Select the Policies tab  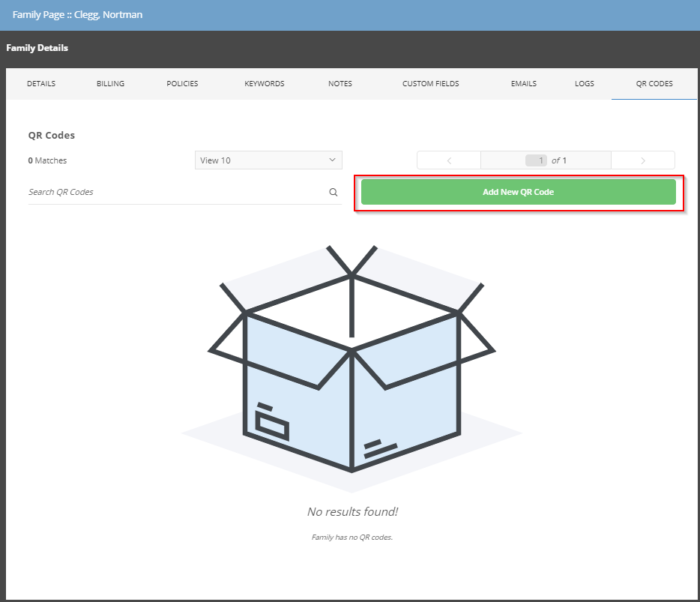coord(182,84)
